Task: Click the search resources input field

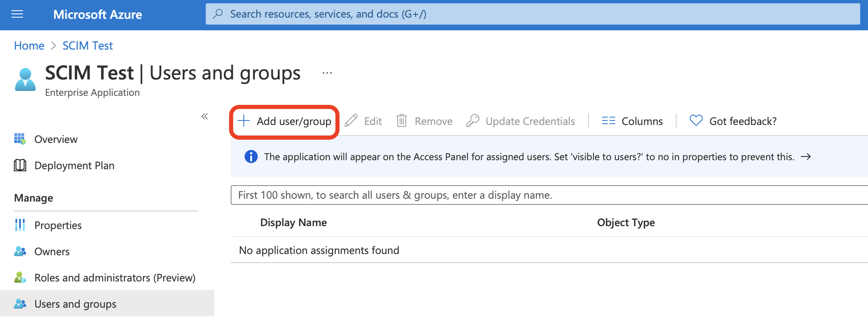Action: [533, 14]
